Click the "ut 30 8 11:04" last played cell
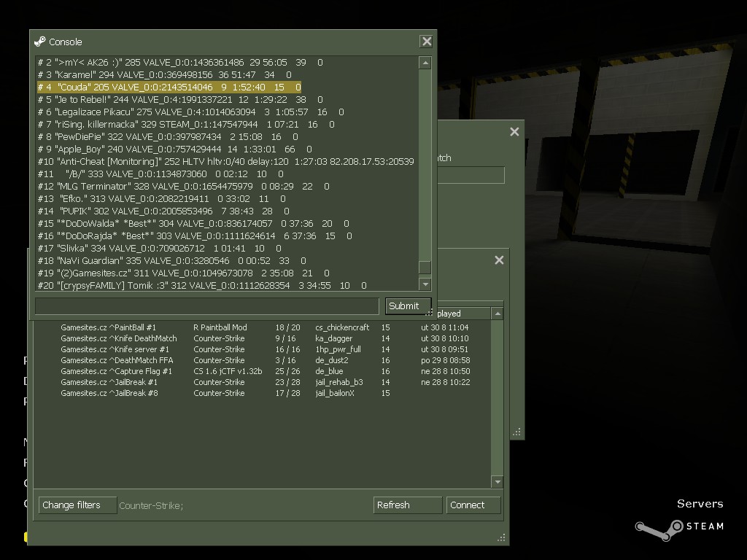Image resolution: width=747 pixels, height=560 pixels. 444,327
